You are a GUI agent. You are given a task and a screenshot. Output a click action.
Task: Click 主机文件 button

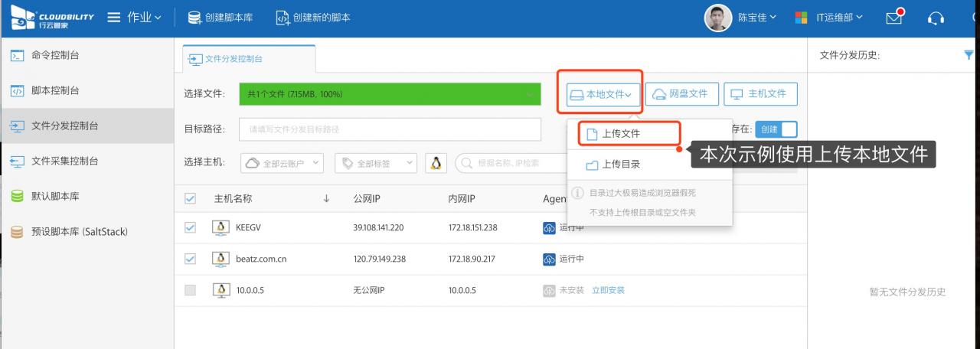coord(760,93)
